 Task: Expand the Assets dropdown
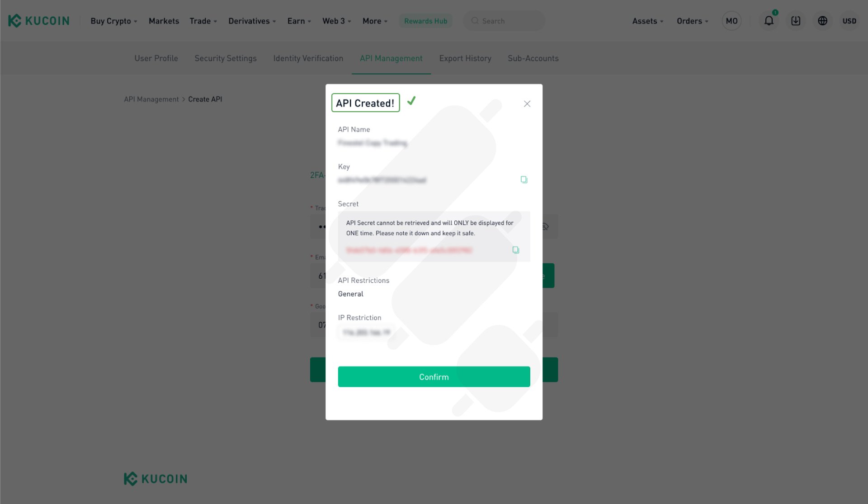pos(647,21)
